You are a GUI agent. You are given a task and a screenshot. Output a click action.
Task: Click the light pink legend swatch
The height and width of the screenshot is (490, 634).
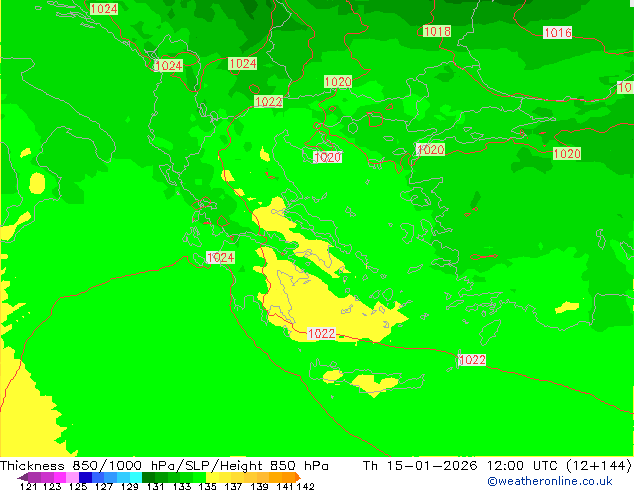click(x=72, y=477)
